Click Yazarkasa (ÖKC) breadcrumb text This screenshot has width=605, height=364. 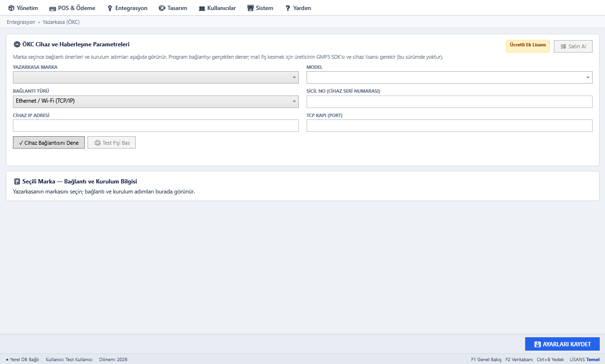coord(61,22)
